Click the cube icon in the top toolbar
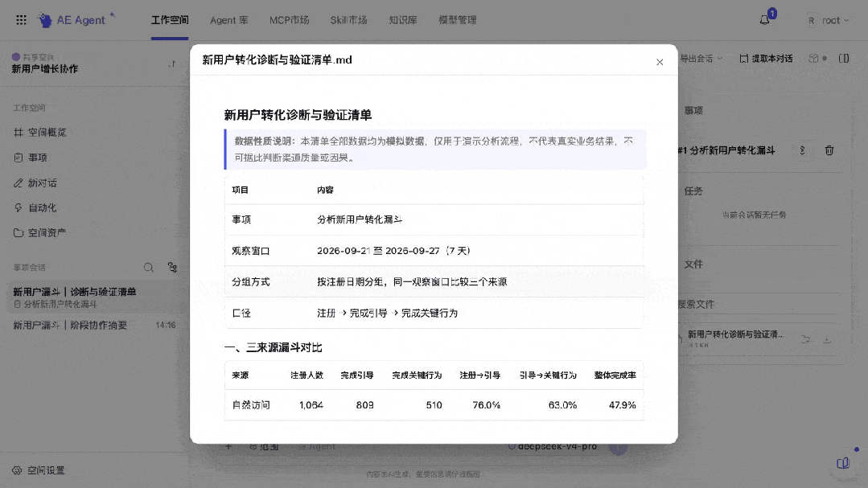The width and height of the screenshot is (868, 488). point(813,59)
